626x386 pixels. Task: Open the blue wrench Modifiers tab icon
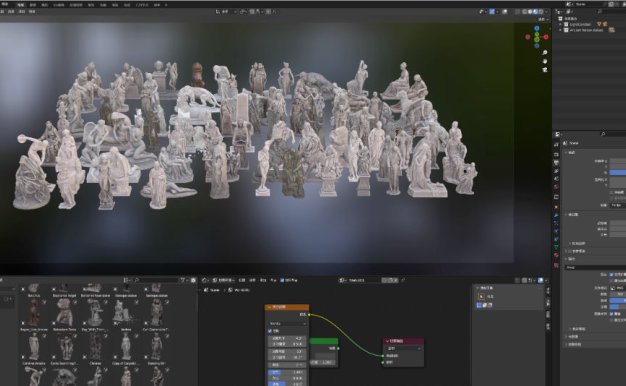coord(557,215)
